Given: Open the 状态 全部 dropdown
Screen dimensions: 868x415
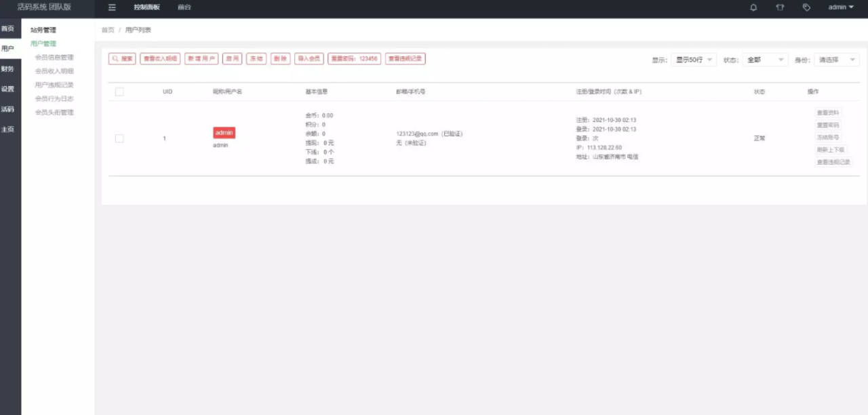Looking at the screenshot, I should (x=765, y=60).
